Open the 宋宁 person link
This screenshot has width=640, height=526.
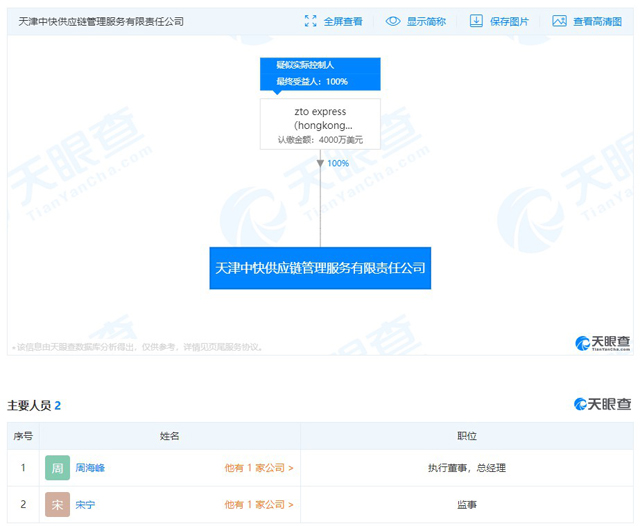click(x=85, y=504)
